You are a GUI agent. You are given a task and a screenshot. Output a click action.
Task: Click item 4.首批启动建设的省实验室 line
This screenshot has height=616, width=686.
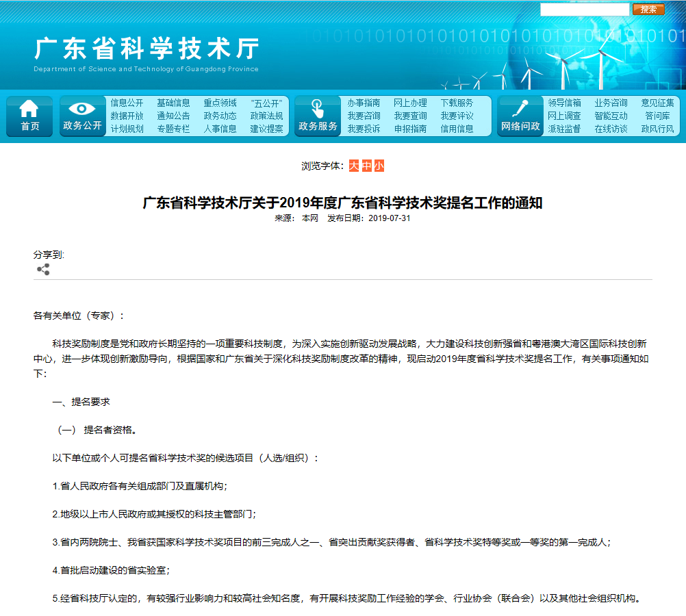coord(111,570)
